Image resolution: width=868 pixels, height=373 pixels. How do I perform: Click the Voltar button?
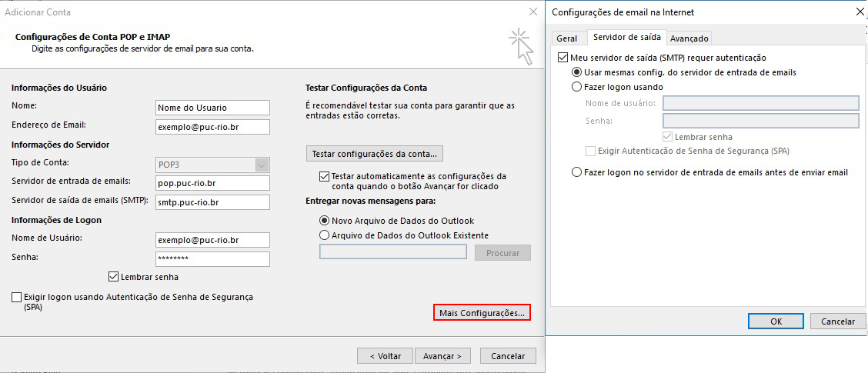click(386, 356)
